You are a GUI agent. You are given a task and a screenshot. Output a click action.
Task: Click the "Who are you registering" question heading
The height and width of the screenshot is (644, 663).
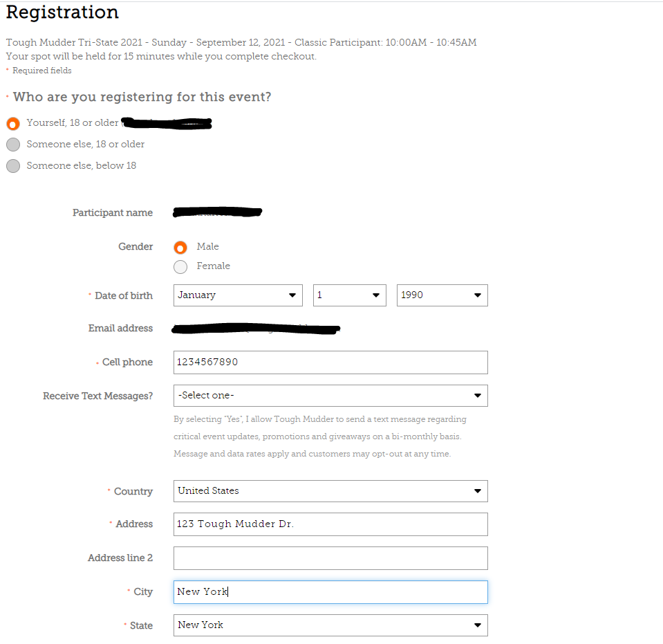(142, 97)
